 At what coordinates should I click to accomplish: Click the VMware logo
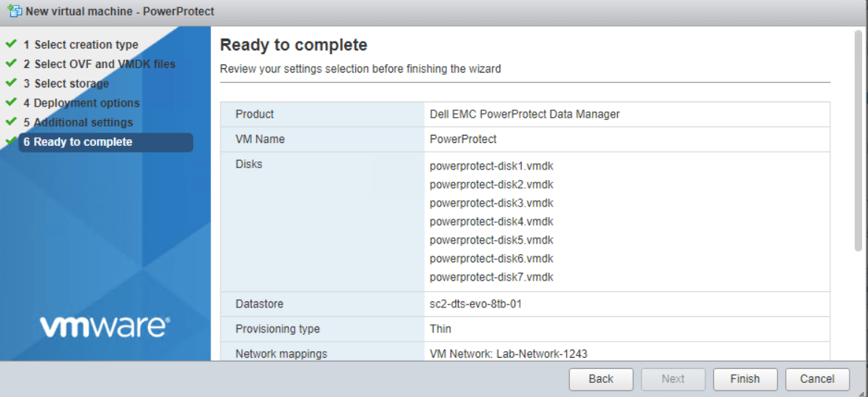pyautogui.click(x=105, y=326)
